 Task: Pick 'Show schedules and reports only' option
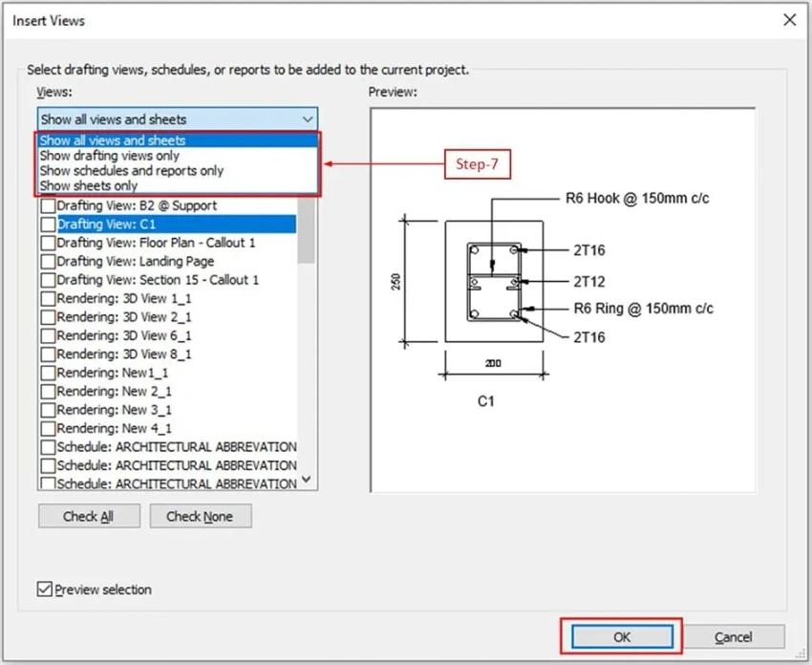[x=131, y=170]
